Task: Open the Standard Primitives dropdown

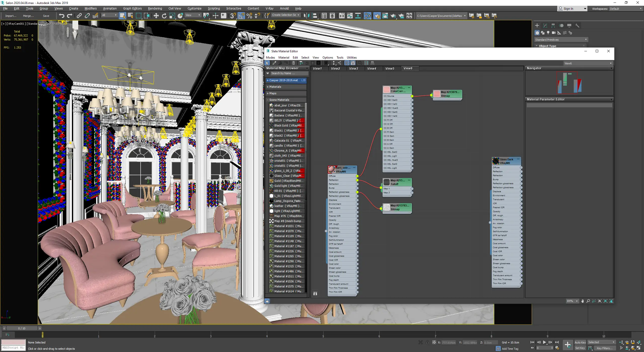Action: (x=561, y=40)
